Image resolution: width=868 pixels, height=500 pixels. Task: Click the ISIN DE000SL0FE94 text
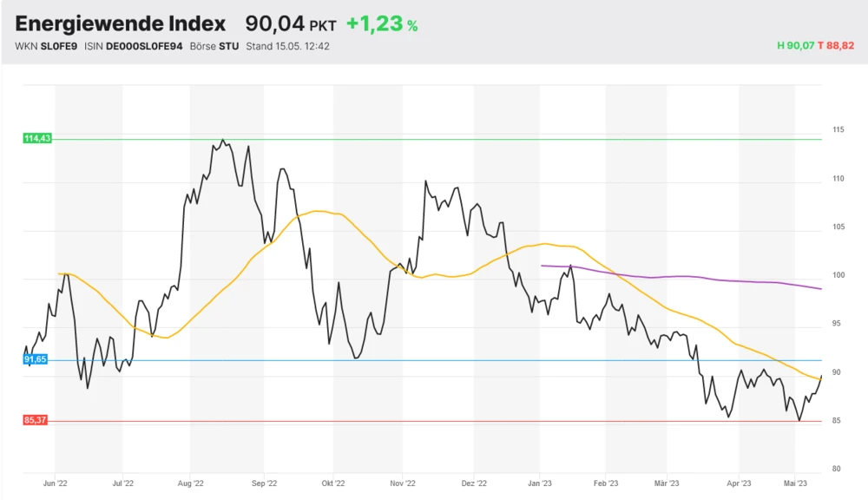point(143,46)
